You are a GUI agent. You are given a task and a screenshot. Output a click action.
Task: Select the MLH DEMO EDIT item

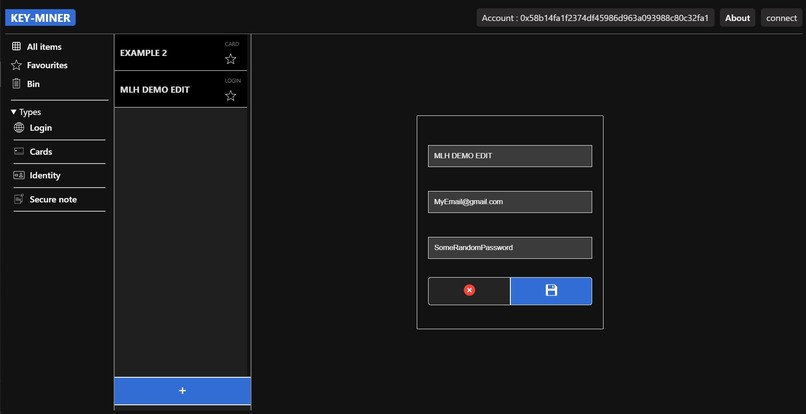tap(180, 89)
